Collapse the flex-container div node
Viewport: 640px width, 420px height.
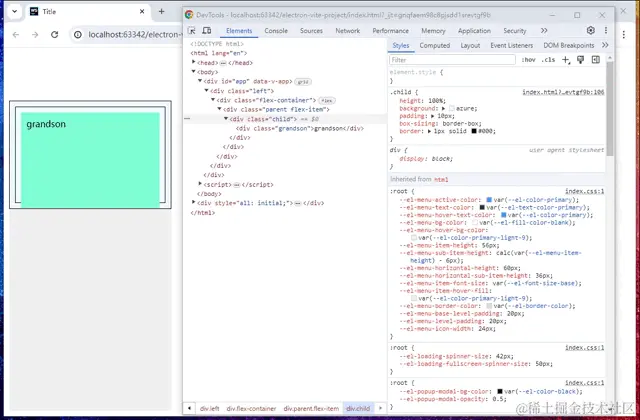click(x=213, y=100)
